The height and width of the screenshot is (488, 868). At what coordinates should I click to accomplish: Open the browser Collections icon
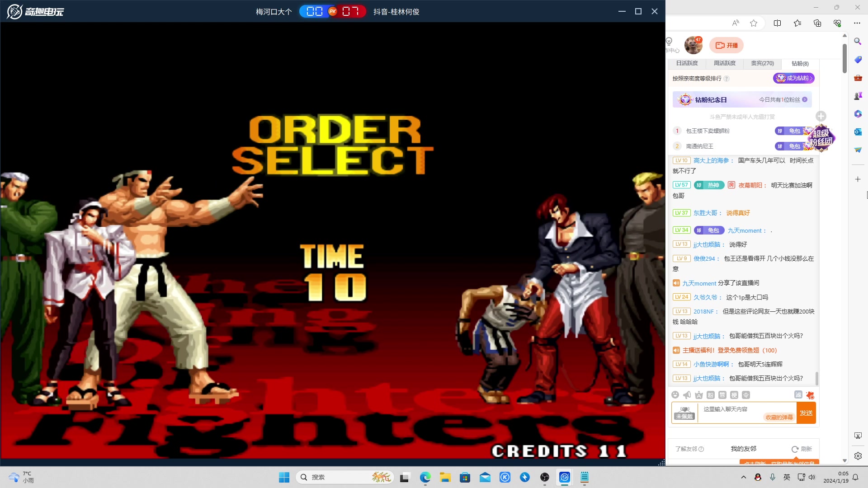coord(817,23)
